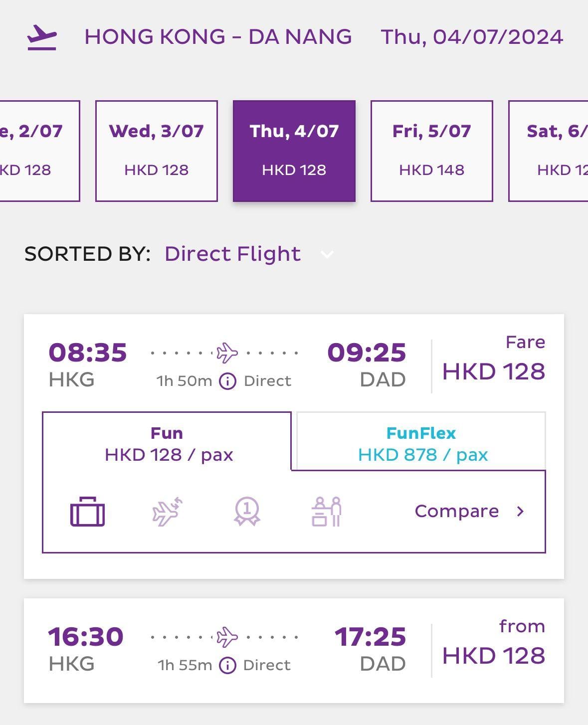Open info icon for 1h 55m flight

pyautogui.click(x=227, y=665)
